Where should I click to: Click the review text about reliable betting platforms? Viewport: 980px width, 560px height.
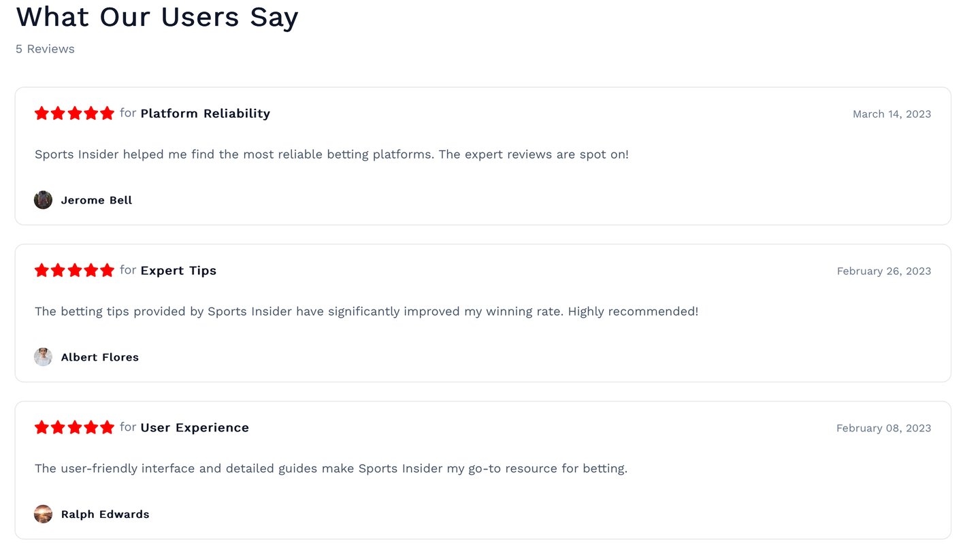point(331,154)
